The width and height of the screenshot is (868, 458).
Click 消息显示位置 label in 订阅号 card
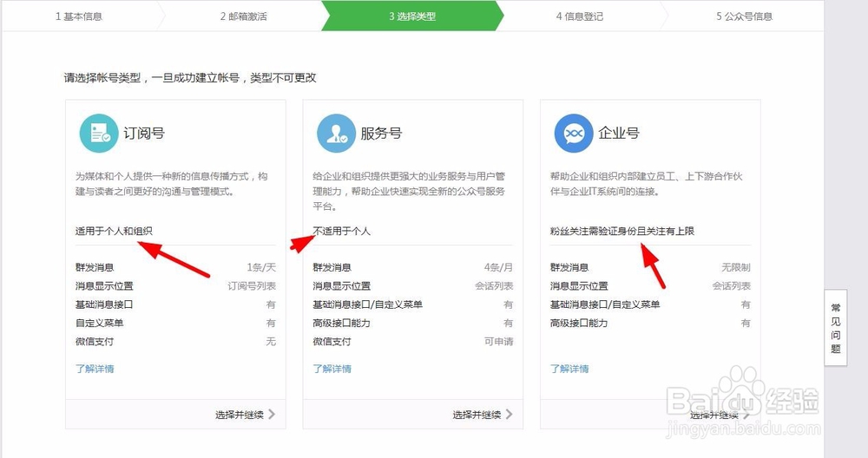[x=104, y=285]
